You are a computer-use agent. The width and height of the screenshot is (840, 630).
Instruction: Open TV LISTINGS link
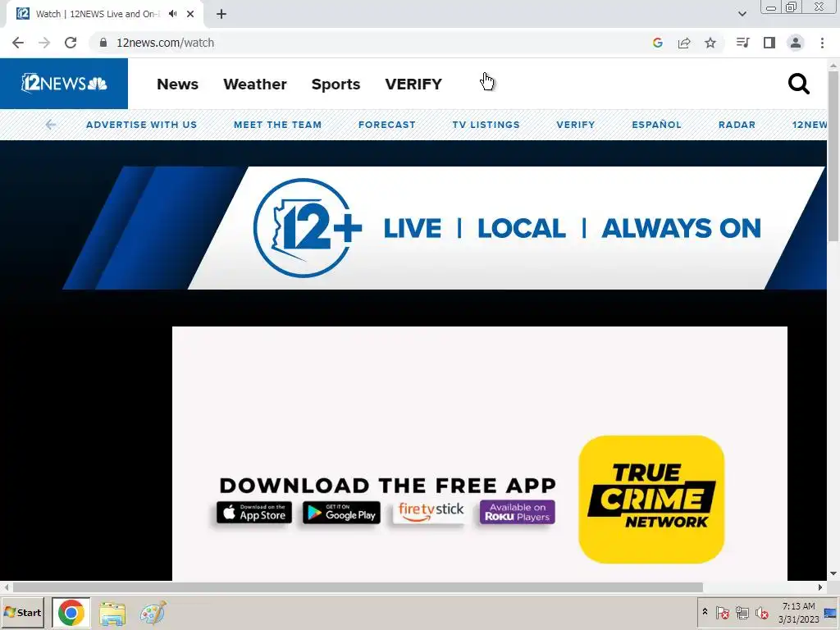(486, 125)
